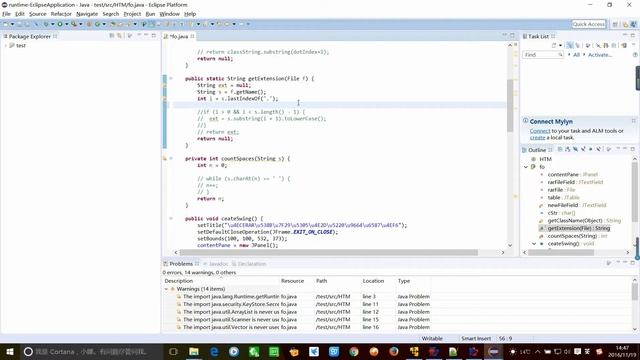
Task: Maximize the editor area icon
Action: tap(512, 36)
